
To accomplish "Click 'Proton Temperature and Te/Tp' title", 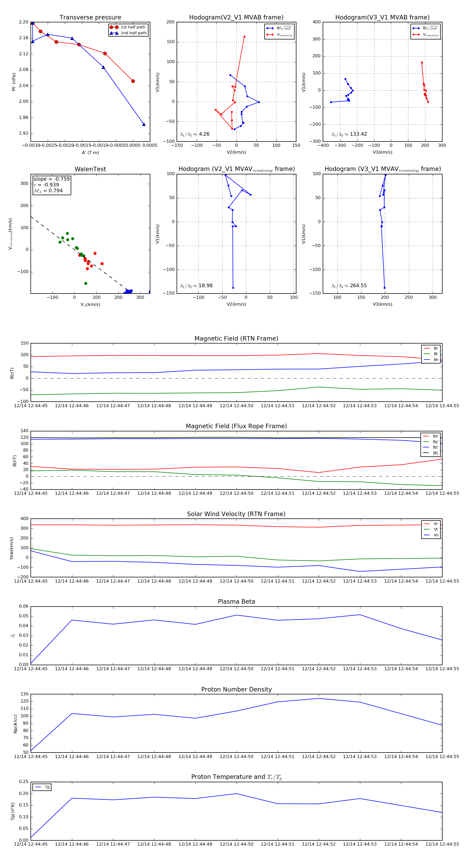I will click(x=236, y=777).
